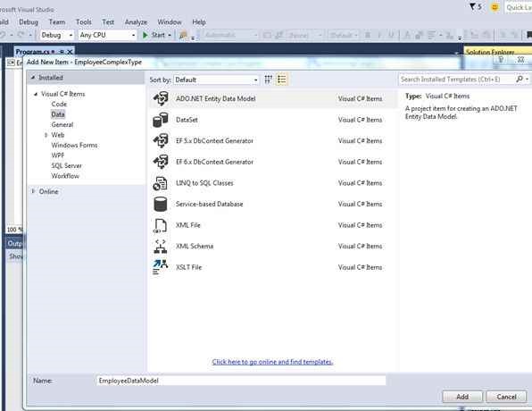The image size is (532, 411).
Task: Open the Tools menu
Action: (84, 22)
